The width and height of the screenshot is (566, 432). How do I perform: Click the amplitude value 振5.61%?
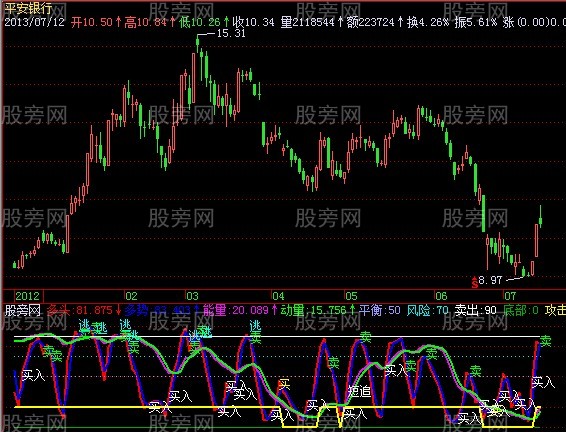[x=475, y=22]
